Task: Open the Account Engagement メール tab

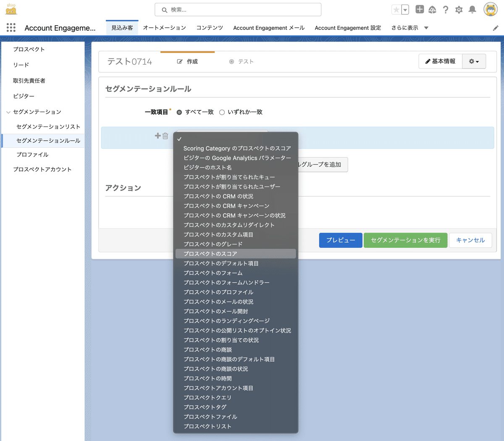Action: pyautogui.click(x=269, y=28)
